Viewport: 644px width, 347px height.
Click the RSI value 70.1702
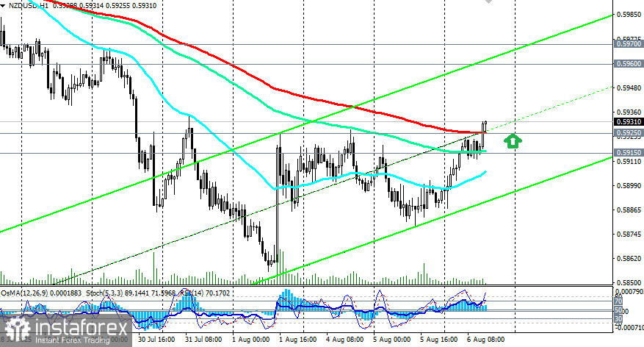pyautogui.click(x=219, y=293)
